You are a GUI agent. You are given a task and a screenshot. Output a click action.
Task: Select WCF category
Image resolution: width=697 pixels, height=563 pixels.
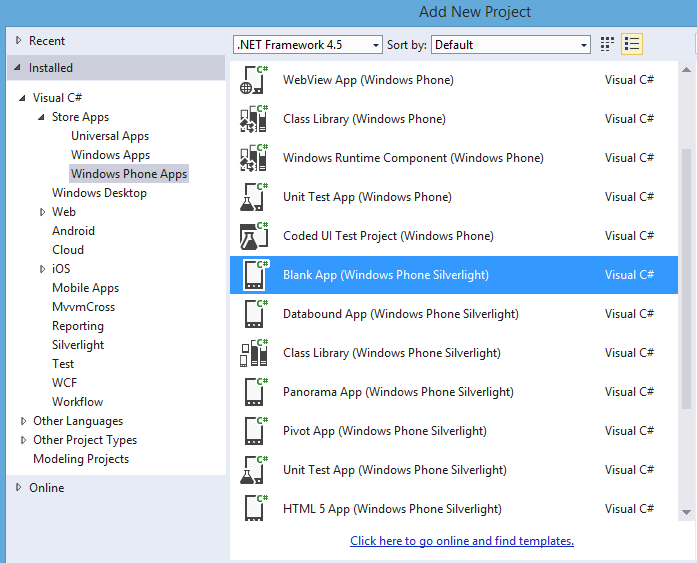tap(64, 383)
